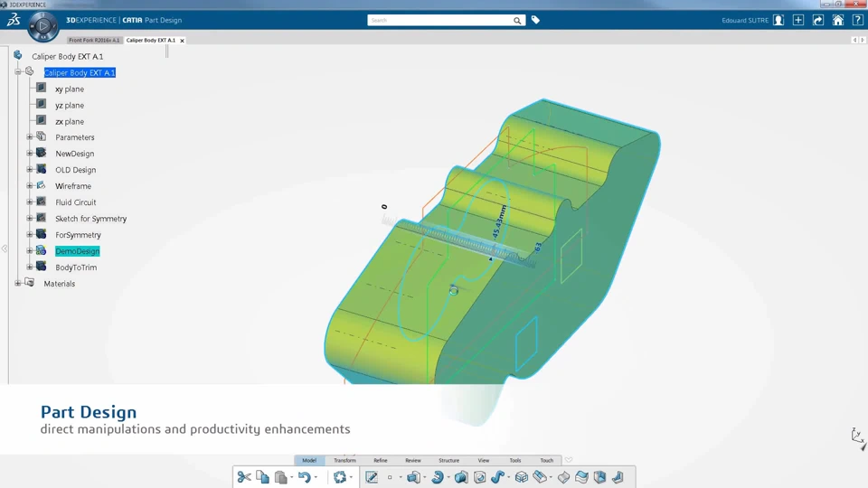Viewport: 868px width, 488px height.
Task: Select the ForSymmetry tree item
Action: (x=78, y=235)
